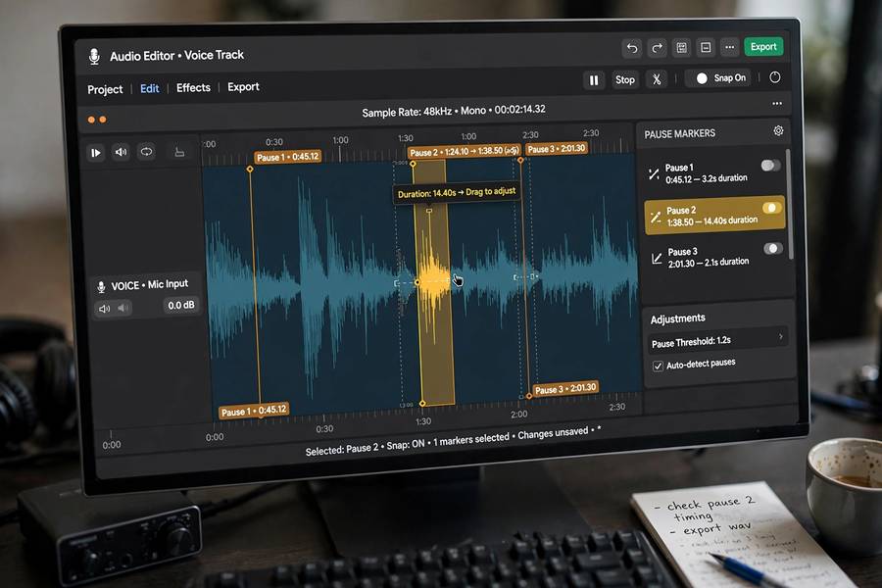Click the top Pause 1 • 0:45.12 marker label
The image size is (882, 588).
click(x=288, y=157)
